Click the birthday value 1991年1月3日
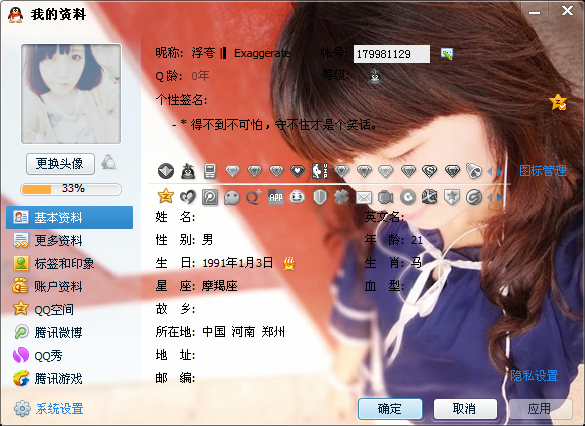 237,263
